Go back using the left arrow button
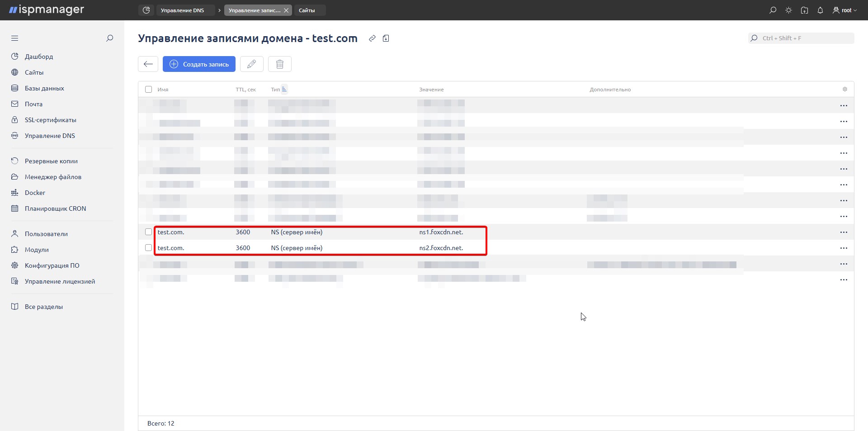 (x=148, y=64)
